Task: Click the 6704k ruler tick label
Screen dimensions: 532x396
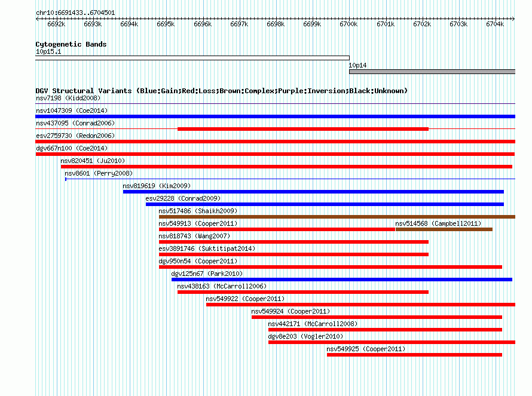Action: [495, 24]
